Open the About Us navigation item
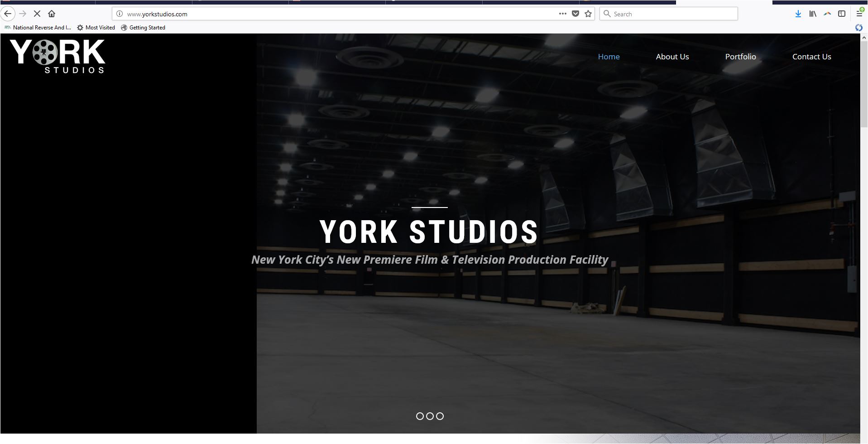This screenshot has width=868, height=444. pyautogui.click(x=672, y=57)
